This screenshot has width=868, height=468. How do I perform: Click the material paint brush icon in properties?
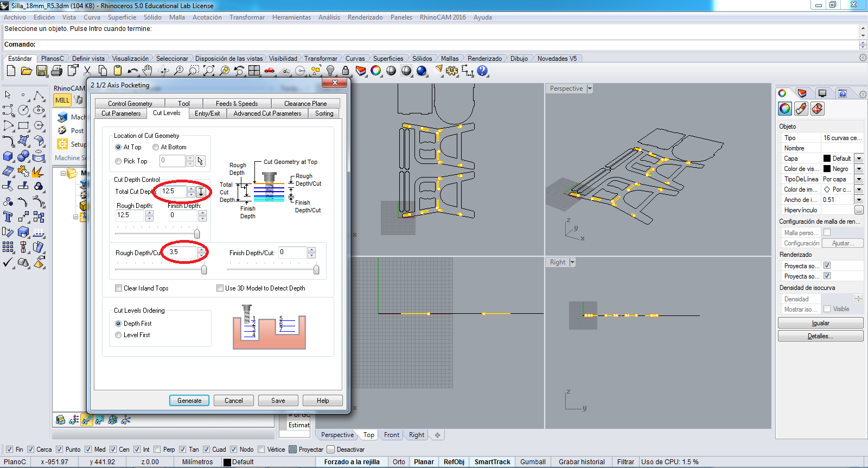click(801, 109)
